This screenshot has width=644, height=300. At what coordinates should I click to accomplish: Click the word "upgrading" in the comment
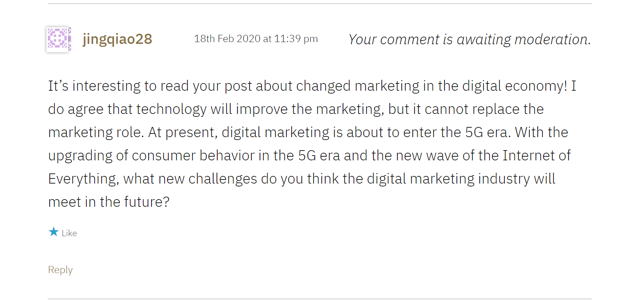click(x=80, y=156)
